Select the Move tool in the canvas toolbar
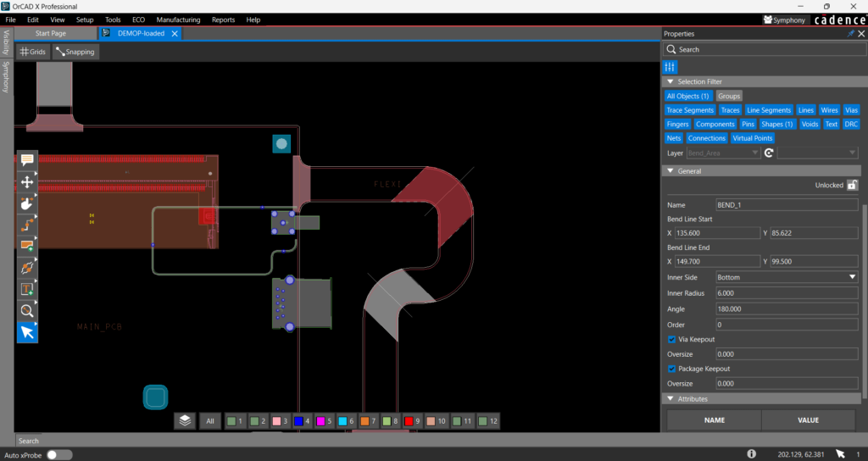The height and width of the screenshot is (461, 868). click(27, 182)
